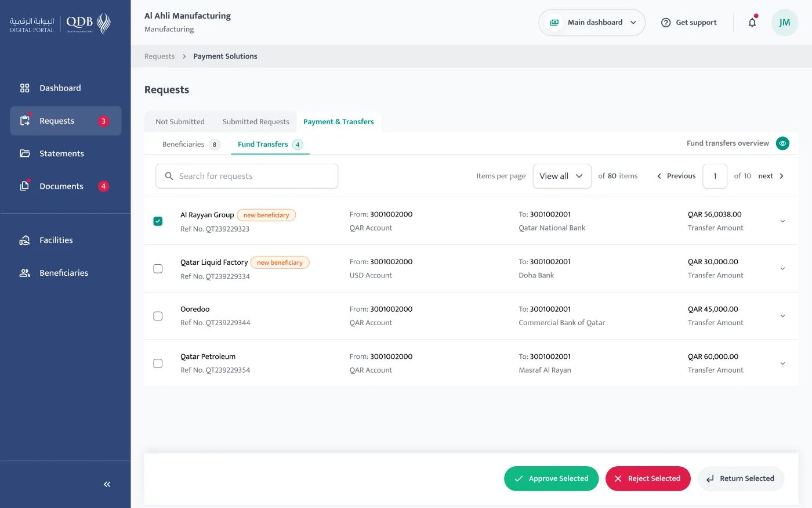The image size is (812, 508).
Task: Open the View all items-per-page dropdown
Action: click(x=561, y=176)
